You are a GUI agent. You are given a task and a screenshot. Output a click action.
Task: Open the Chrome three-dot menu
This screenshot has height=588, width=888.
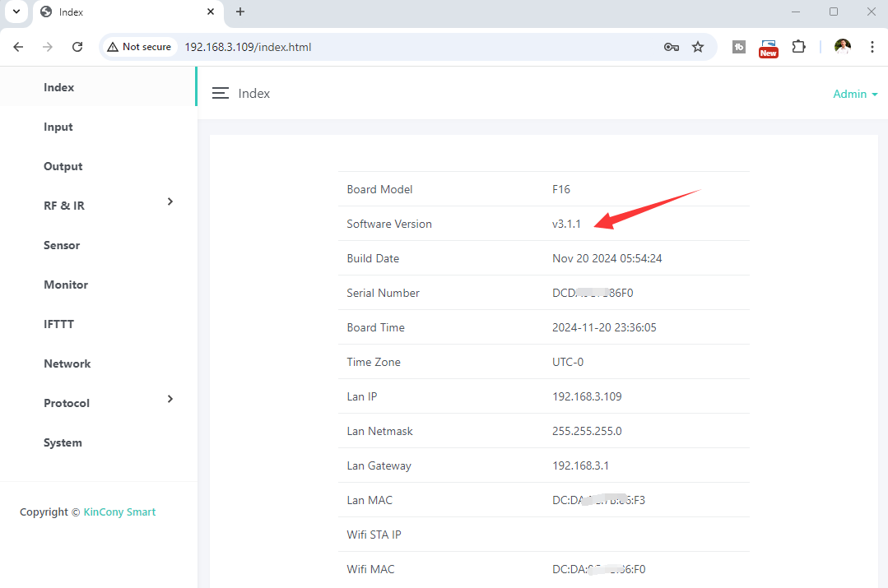click(x=872, y=47)
